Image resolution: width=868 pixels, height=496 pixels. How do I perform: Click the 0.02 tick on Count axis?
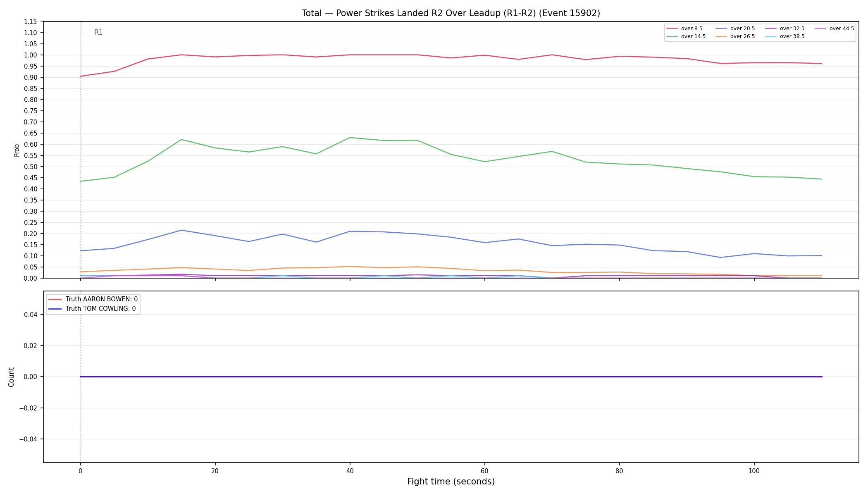point(31,346)
